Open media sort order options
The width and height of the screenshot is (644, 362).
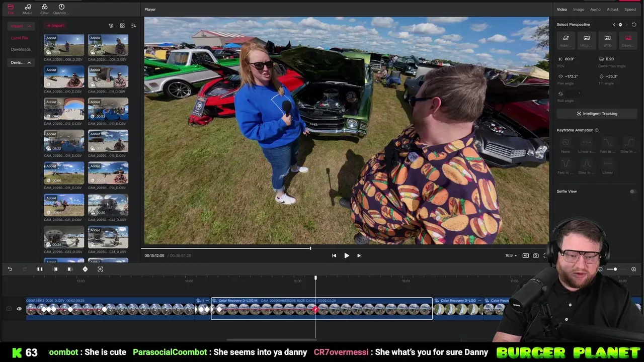[x=133, y=26]
